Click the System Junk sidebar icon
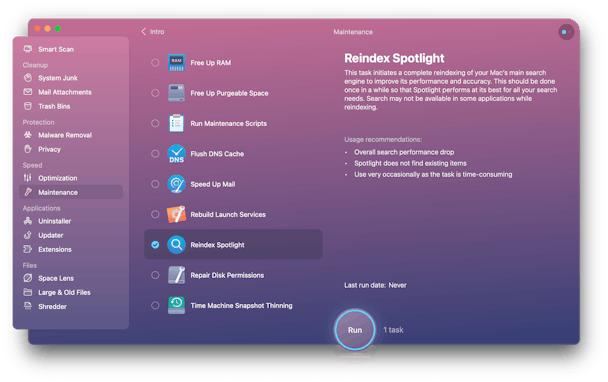The width and height of the screenshot is (608, 382). [x=28, y=78]
